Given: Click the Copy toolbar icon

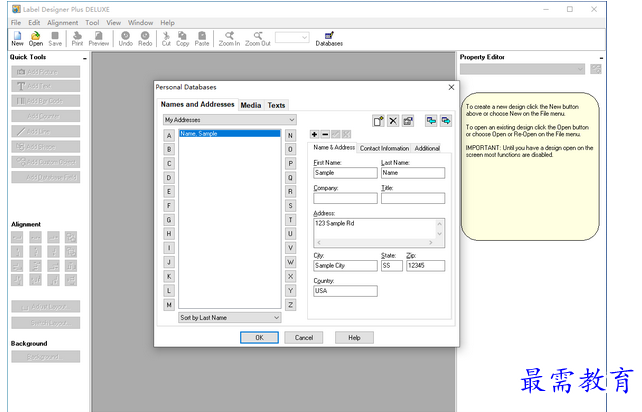Looking at the screenshot, I should pos(182,38).
